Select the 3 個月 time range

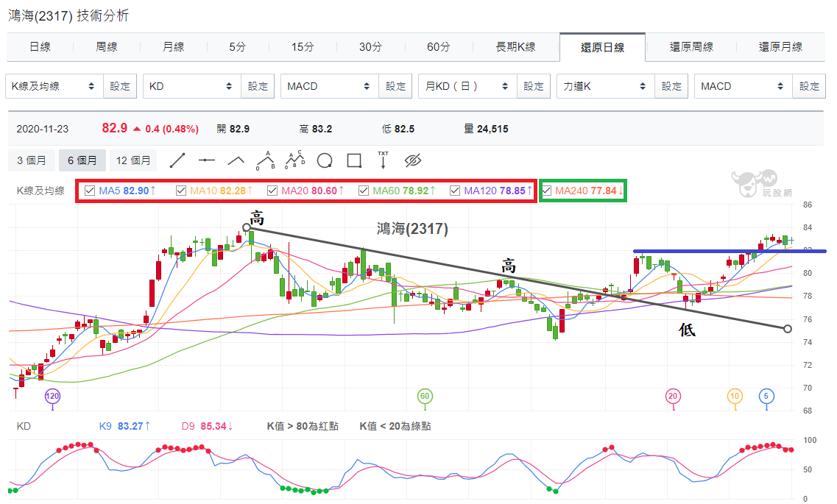tap(32, 160)
